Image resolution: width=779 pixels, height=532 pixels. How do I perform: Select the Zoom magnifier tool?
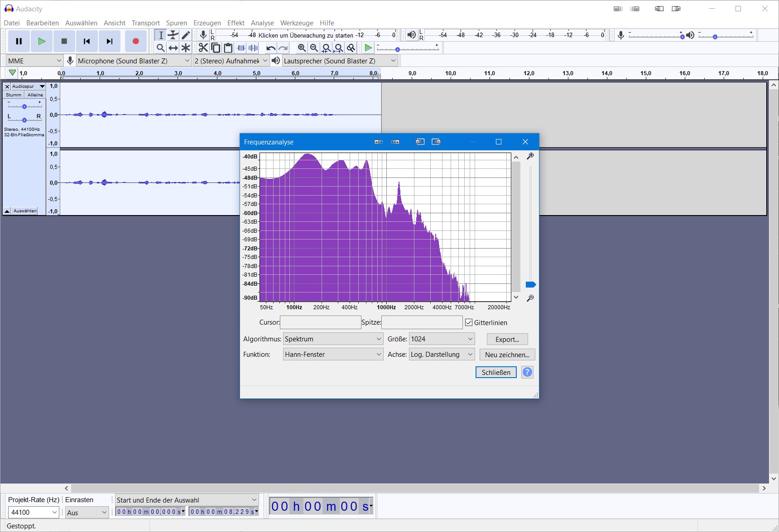click(x=161, y=48)
